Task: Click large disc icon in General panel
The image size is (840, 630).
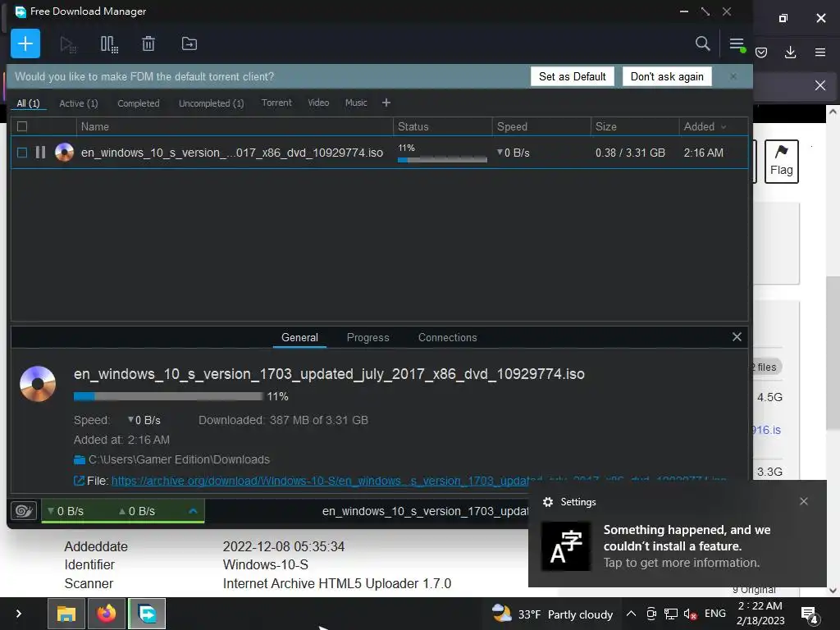Action: 38,384
